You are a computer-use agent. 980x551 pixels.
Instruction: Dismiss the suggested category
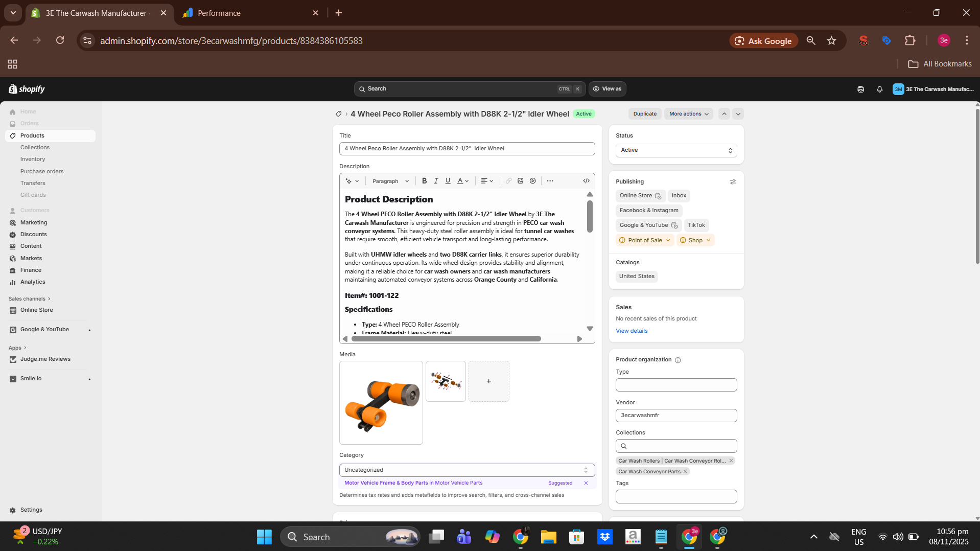coord(586,483)
